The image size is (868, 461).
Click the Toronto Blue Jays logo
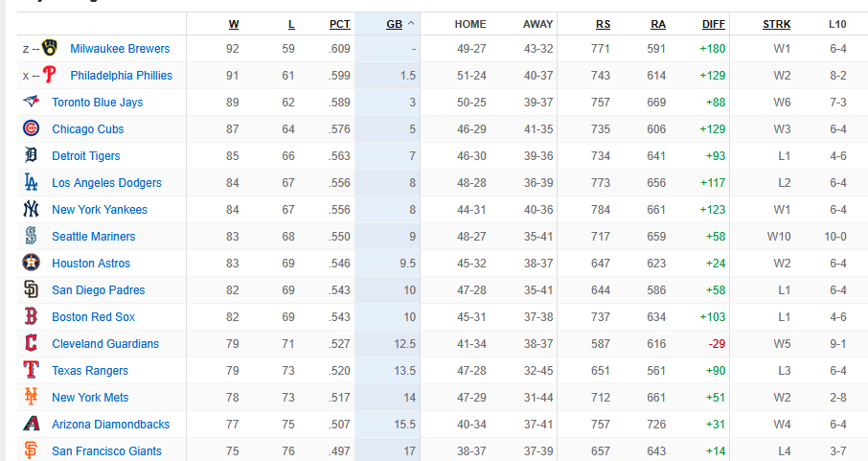tap(31, 102)
